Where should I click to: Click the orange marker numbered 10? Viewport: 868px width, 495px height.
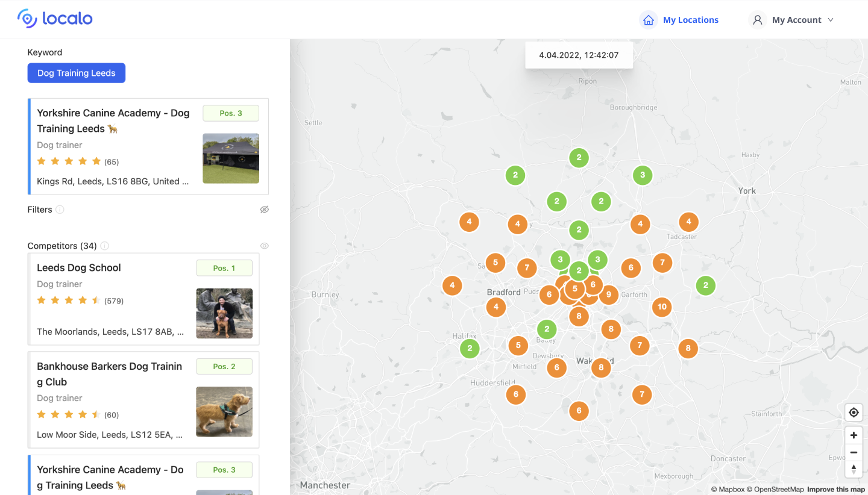662,307
